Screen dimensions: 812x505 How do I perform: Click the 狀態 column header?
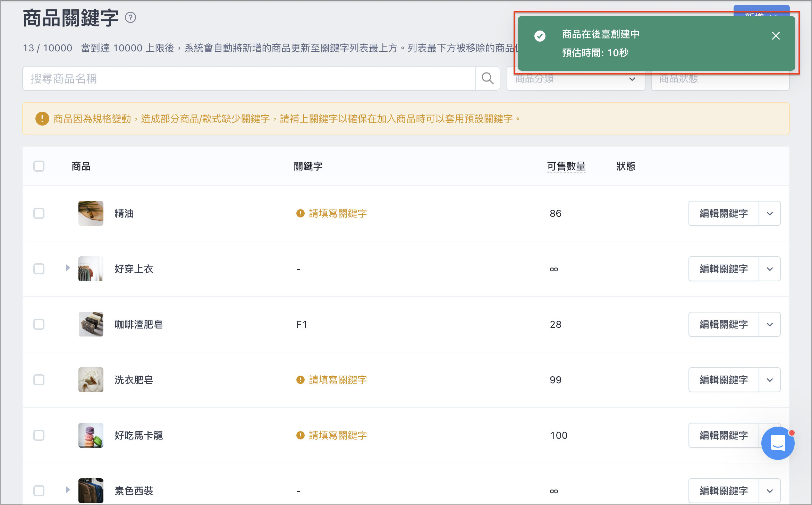[626, 166]
